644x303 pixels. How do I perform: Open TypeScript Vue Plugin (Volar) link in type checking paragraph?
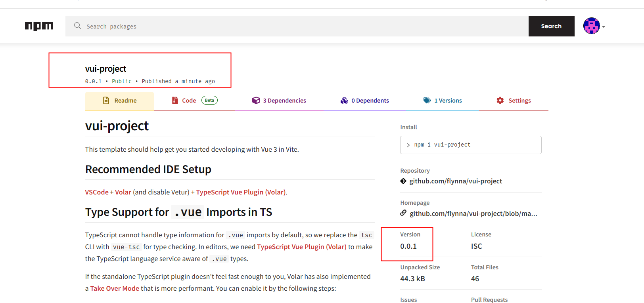click(302, 247)
